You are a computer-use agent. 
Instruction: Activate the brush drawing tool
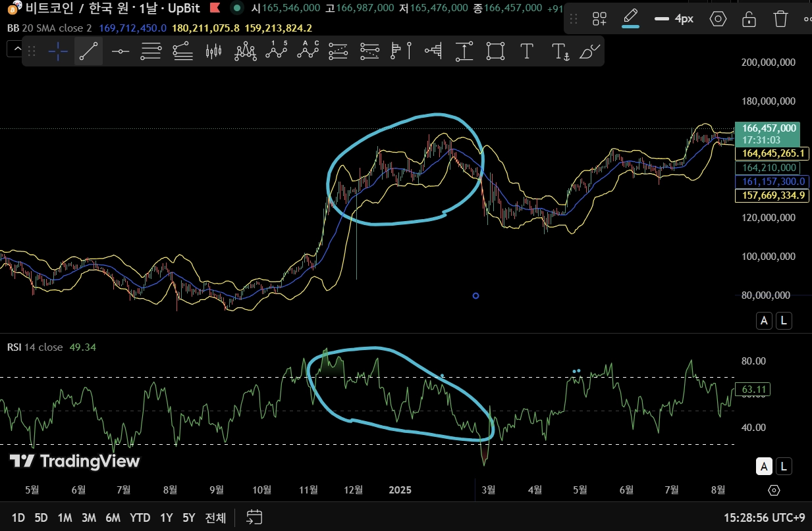coord(590,51)
